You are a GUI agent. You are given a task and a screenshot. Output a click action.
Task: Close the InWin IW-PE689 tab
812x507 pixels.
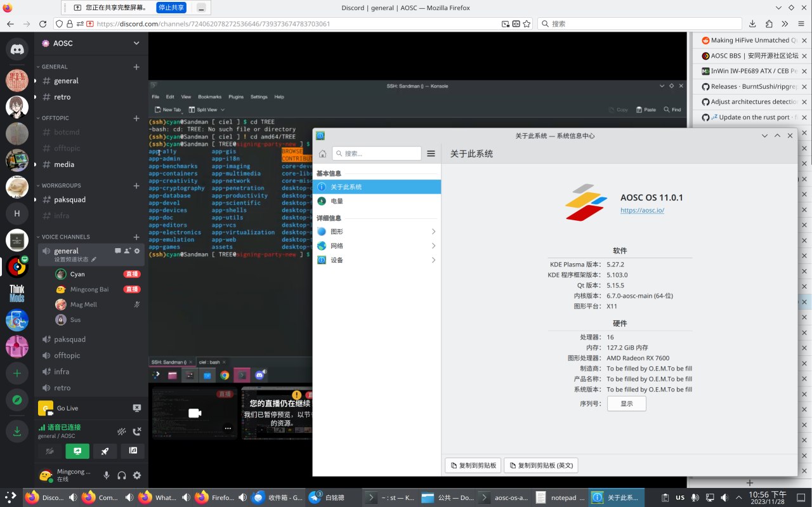[x=804, y=71]
